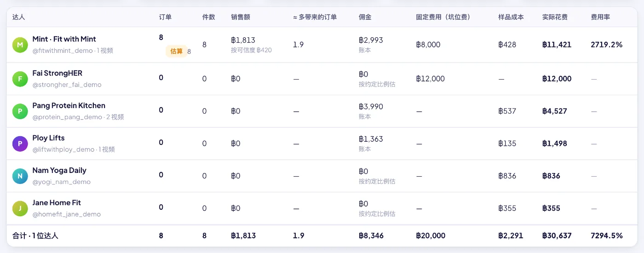Open the Fai StrongHER creator name

pos(57,73)
